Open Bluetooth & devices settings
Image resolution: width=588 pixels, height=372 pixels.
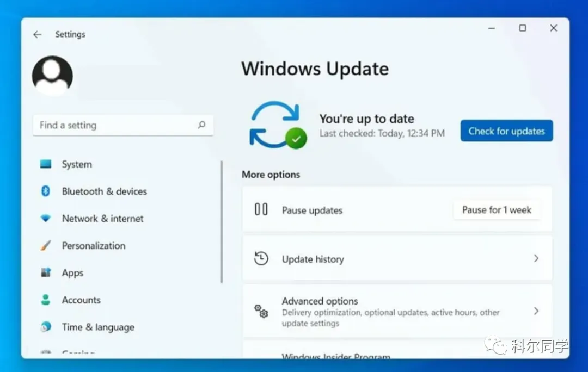click(x=45, y=191)
